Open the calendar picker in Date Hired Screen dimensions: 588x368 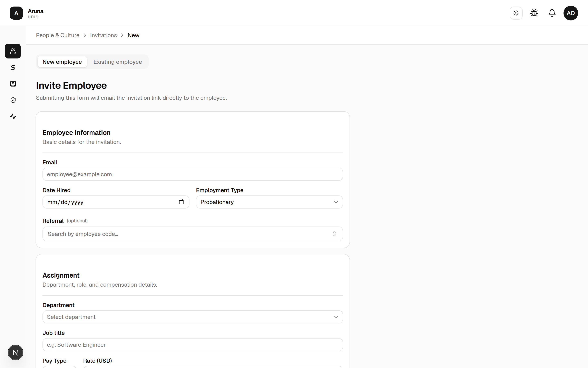(181, 202)
